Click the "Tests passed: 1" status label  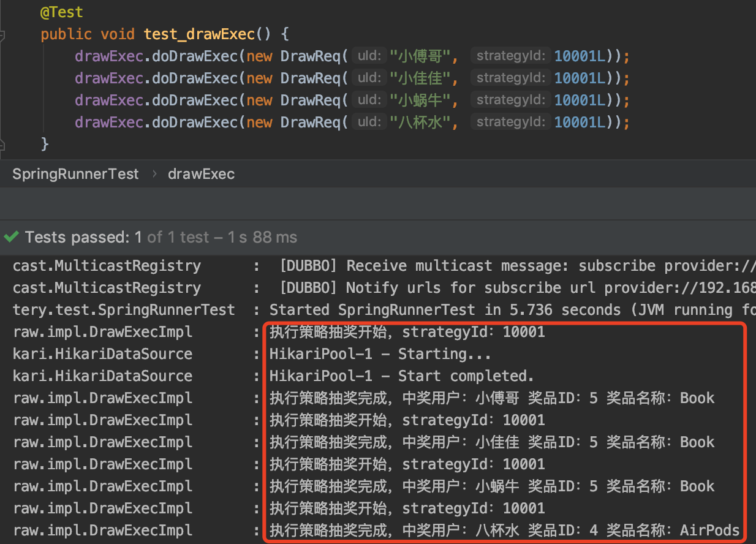tap(84, 237)
